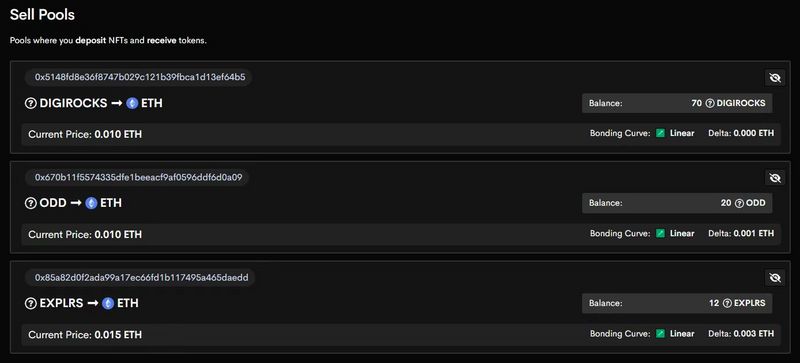Click the ETH icon in DIGIROCKS pair
Image resolution: width=800 pixels, height=363 pixels.
tap(132, 104)
